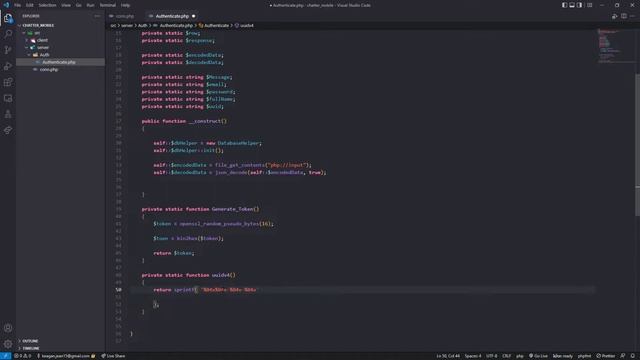Change the CRLF end of line sequence

pyautogui.click(x=507, y=356)
